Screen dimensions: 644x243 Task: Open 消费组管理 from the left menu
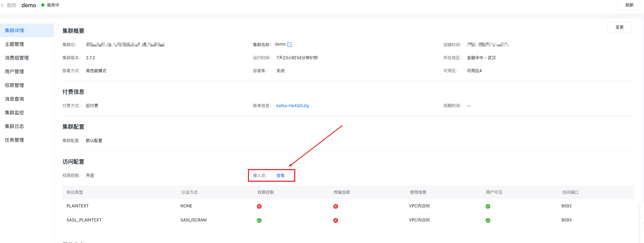tap(17, 58)
